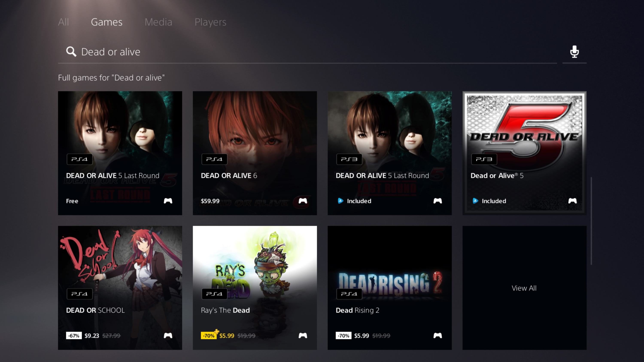Image resolution: width=644 pixels, height=362 pixels.
Task: Click the vertical scrollbar on the right
Action: click(591, 221)
